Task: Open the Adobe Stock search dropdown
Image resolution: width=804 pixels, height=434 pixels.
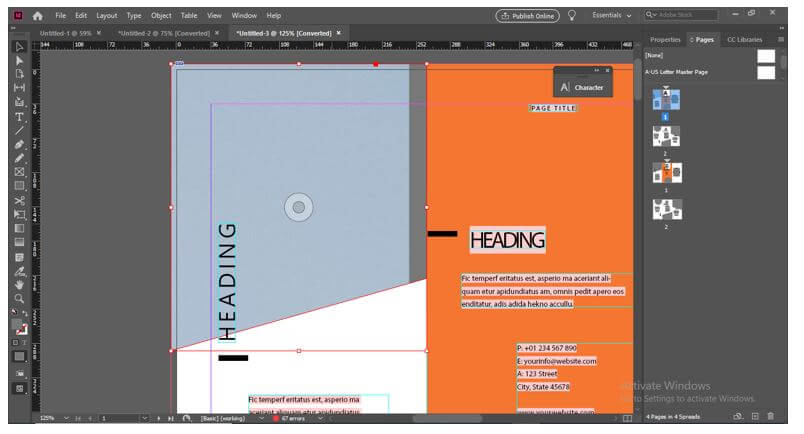Action: click(650, 15)
